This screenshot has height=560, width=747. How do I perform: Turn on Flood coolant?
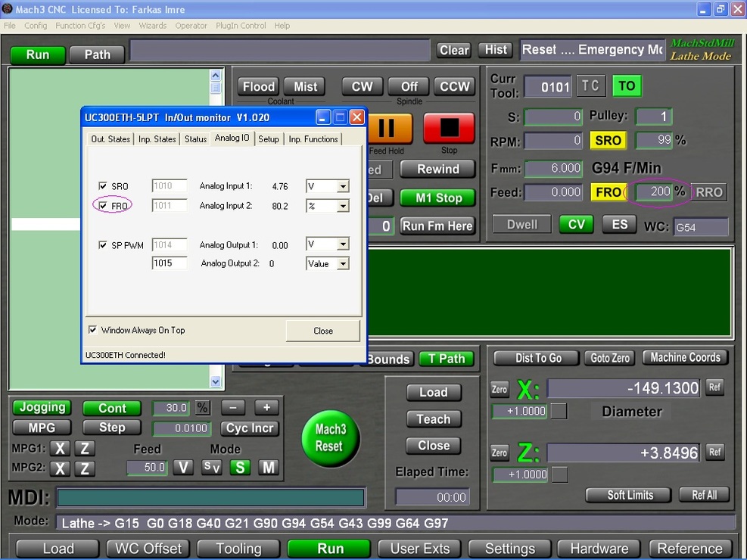[x=259, y=87]
